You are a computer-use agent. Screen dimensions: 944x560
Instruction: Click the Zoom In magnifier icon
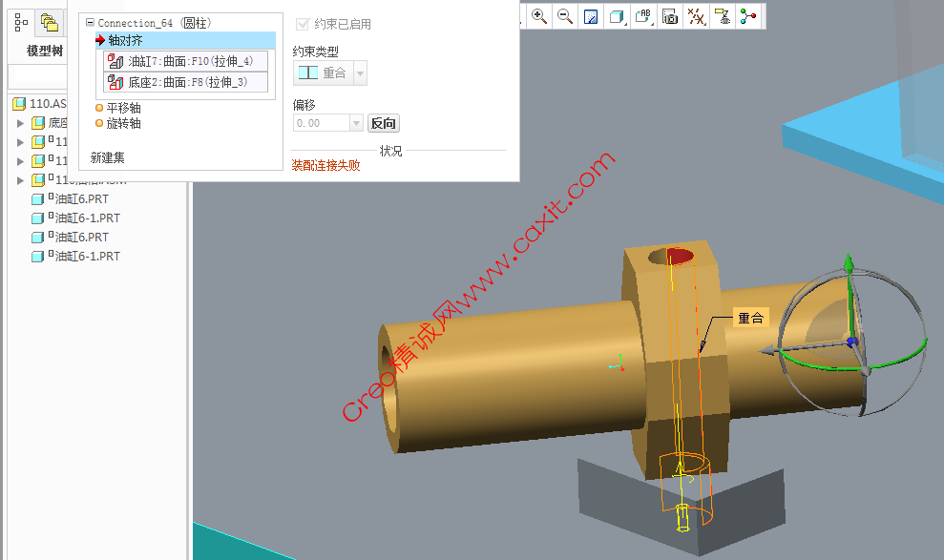tap(539, 16)
